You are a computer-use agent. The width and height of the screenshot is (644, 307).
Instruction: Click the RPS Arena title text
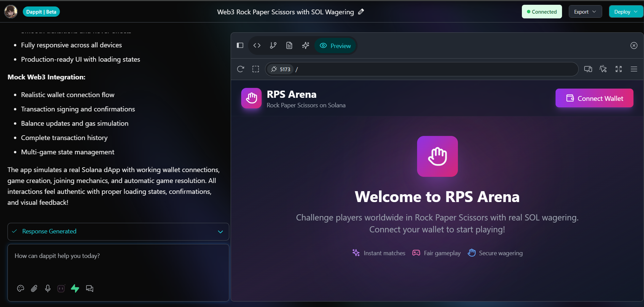292,94
